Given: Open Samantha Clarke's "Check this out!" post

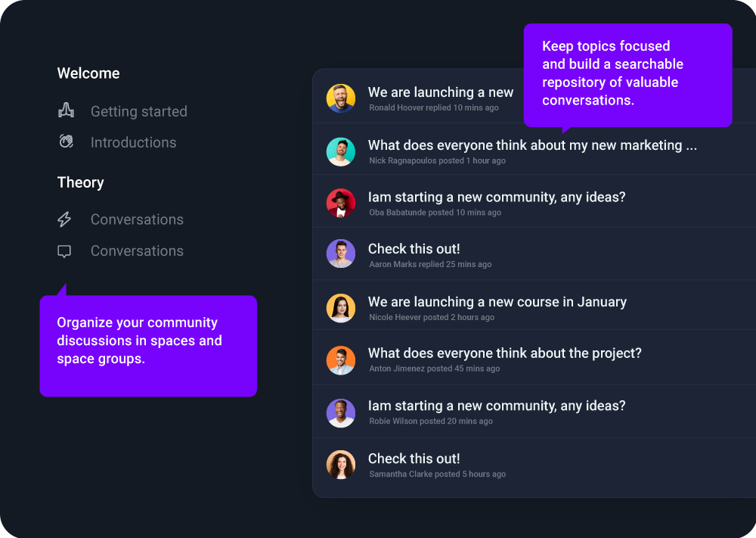Looking at the screenshot, I should point(414,459).
